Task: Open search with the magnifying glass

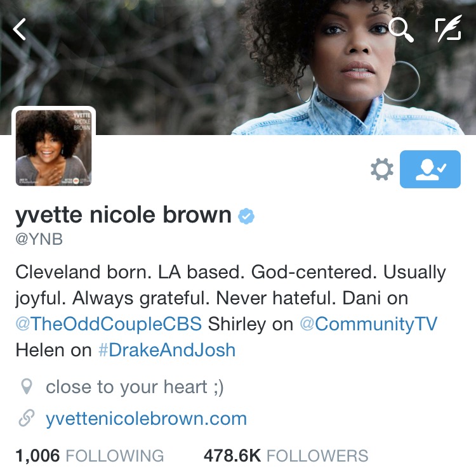Action: coord(401,29)
